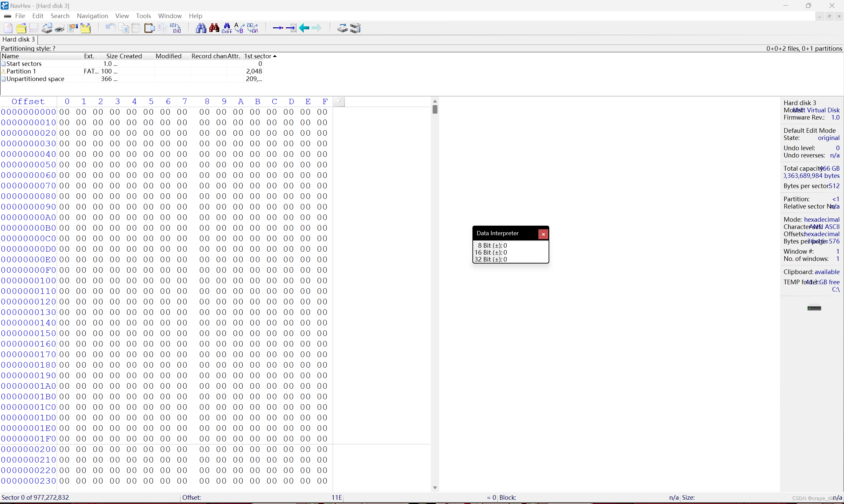
Task: Click the Open disk icon
Action: click(342, 28)
